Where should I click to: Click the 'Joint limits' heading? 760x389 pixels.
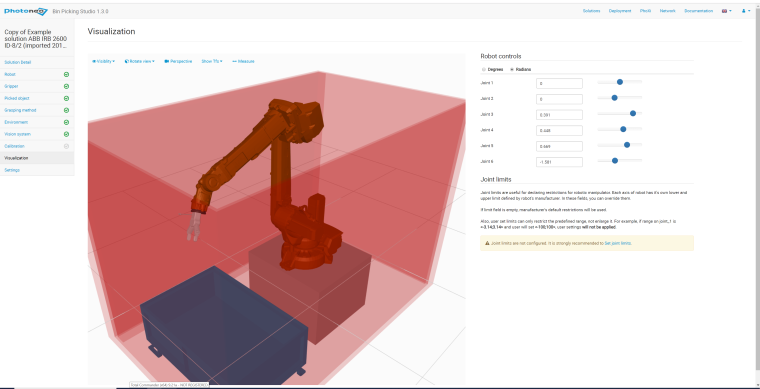(x=496, y=179)
